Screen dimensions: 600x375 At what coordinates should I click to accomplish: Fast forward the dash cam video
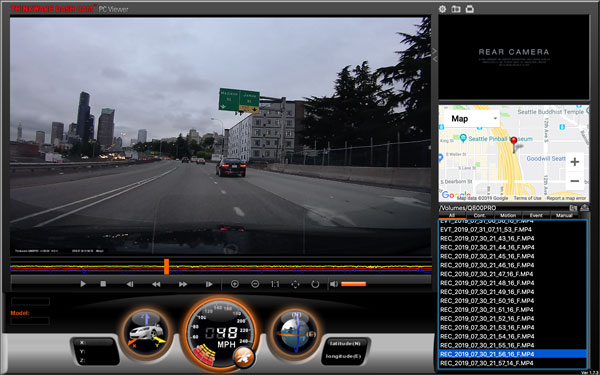pos(183,284)
